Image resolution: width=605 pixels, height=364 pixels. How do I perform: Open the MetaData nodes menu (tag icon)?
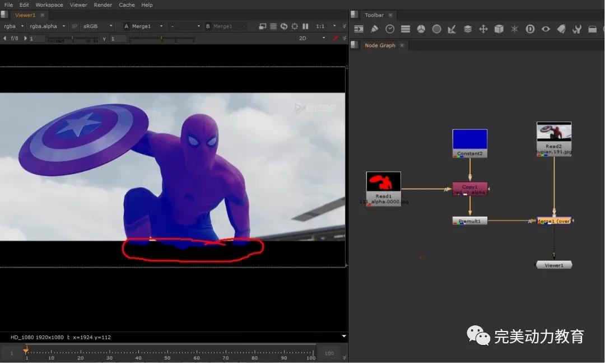[x=561, y=29]
